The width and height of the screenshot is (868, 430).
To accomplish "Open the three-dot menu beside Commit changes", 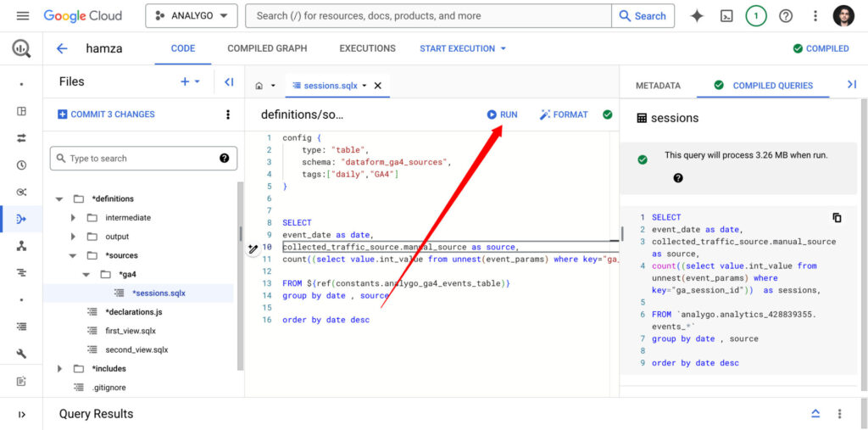I will (x=227, y=114).
